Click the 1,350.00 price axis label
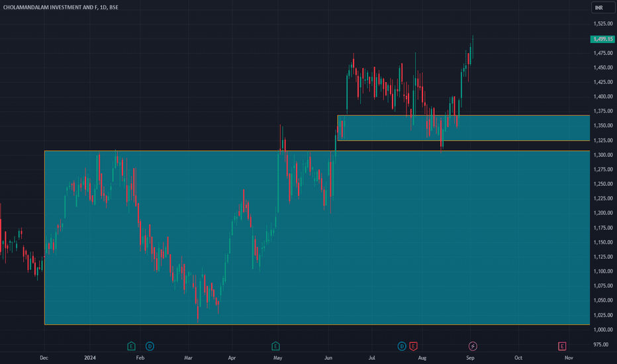This screenshot has width=617, height=364. (603, 126)
